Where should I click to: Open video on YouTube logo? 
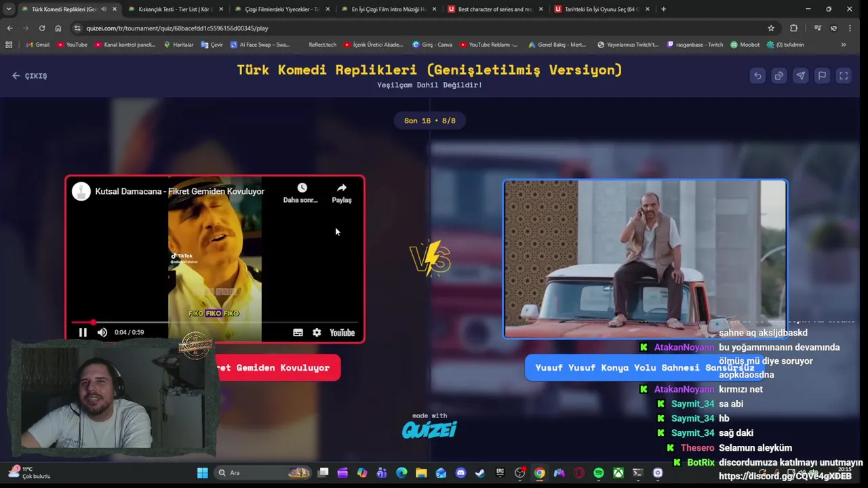point(342,332)
